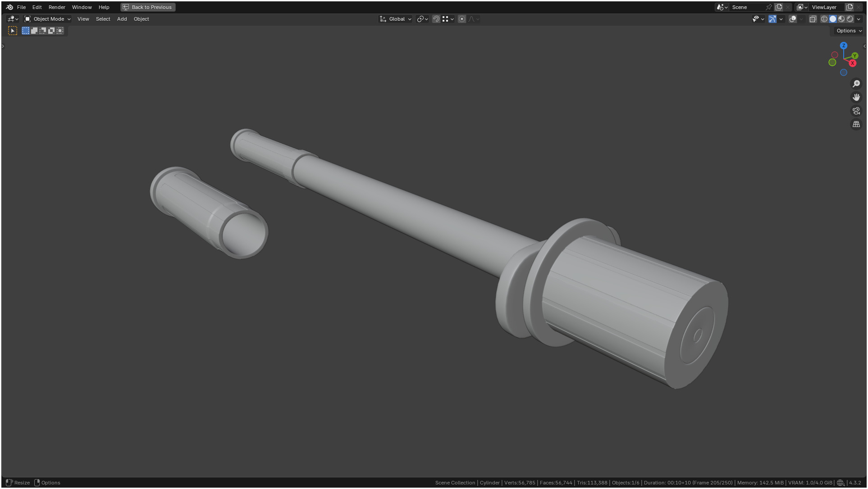Switch to Rendered viewport shading

click(x=850, y=19)
